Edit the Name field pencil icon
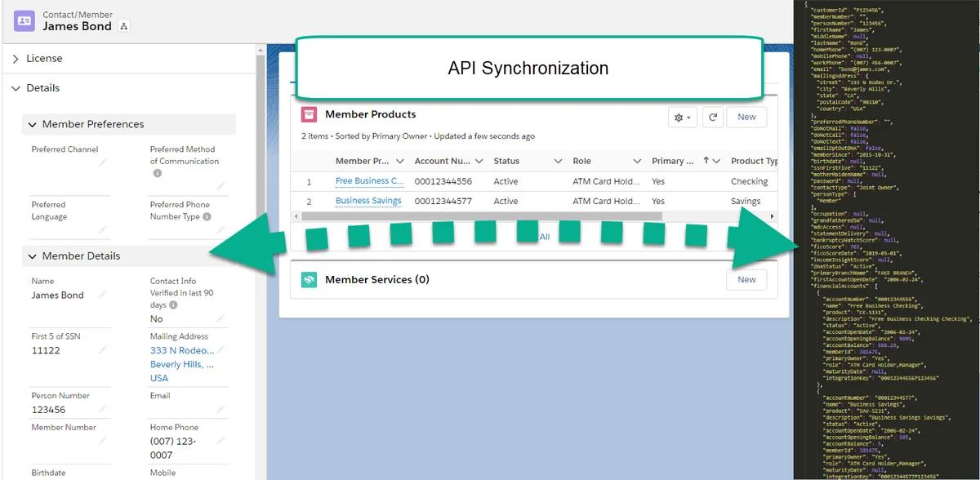The image size is (980, 480). (103, 295)
